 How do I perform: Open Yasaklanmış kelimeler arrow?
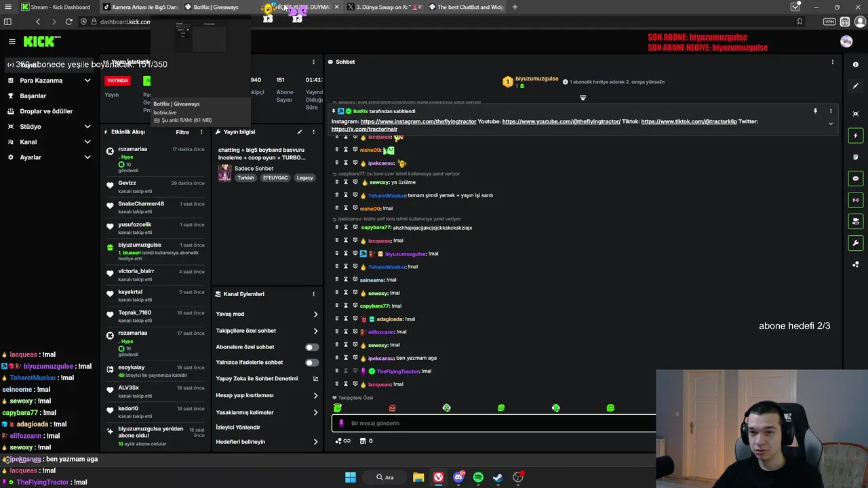tap(315, 413)
